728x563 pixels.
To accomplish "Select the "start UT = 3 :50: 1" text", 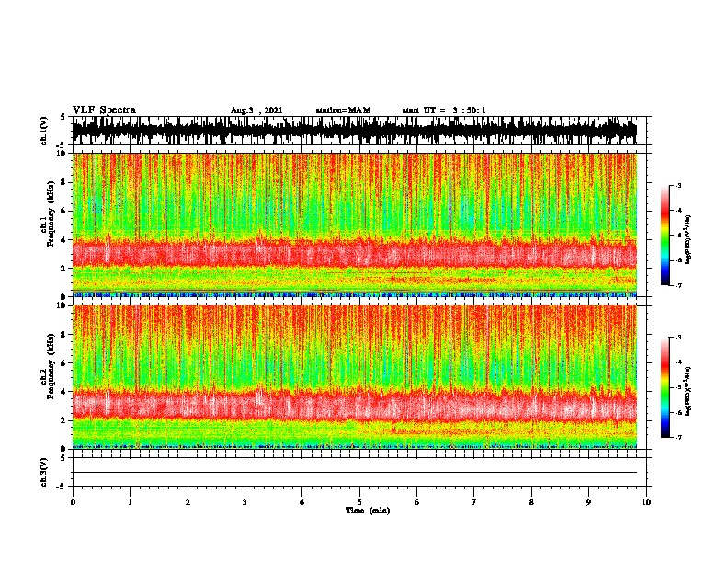I will pos(444,110).
